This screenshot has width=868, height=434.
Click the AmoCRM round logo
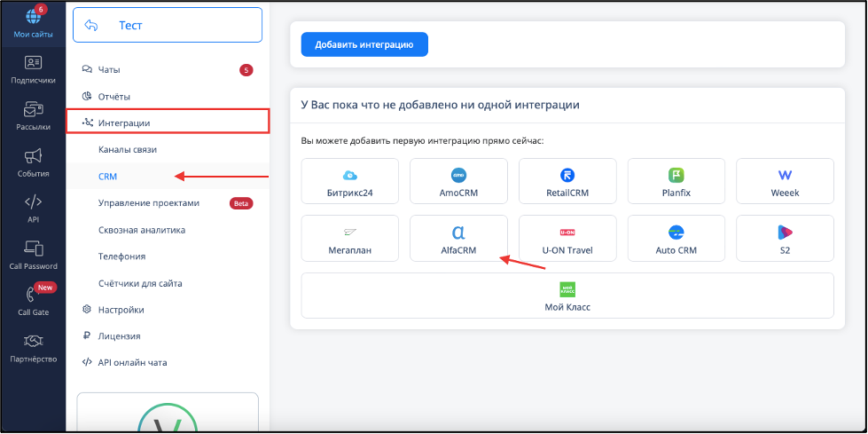point(459,175)
